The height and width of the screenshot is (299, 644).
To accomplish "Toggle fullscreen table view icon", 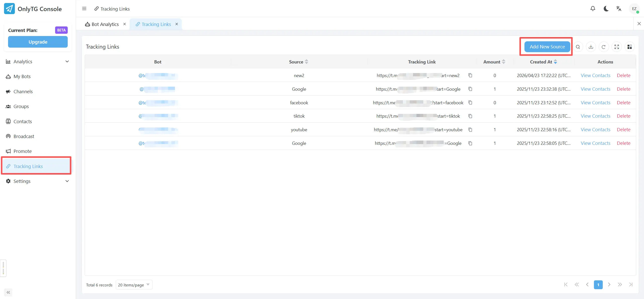I will [617, 47].
